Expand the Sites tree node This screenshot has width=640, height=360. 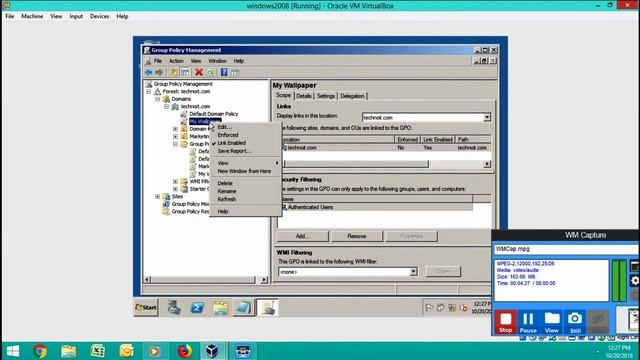[x=158, y=196]
